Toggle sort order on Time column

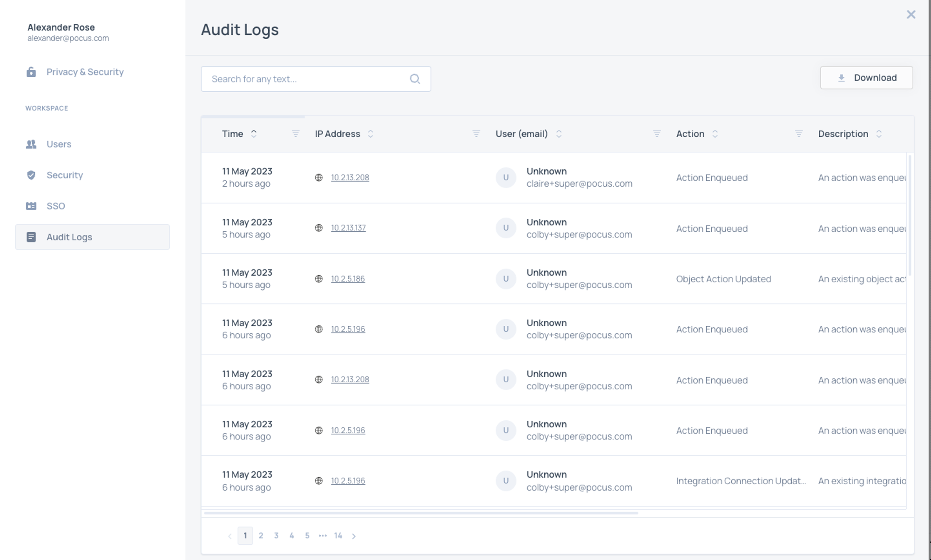(254, 134)
